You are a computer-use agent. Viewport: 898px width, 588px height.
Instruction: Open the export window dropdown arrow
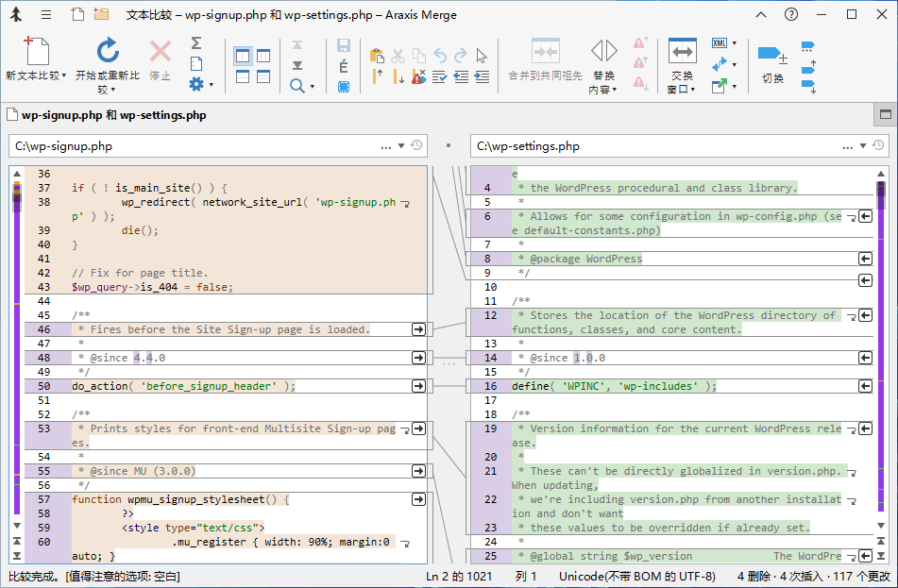point(735,87)
